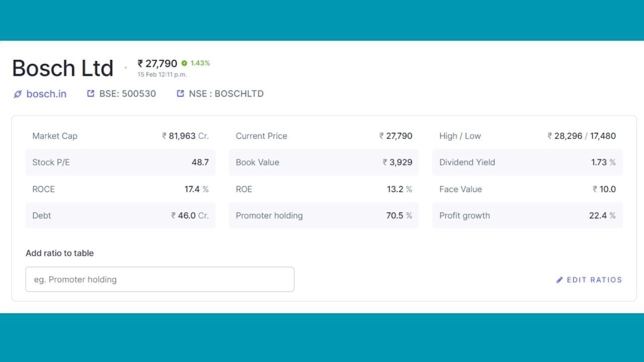Select the Book Value label
This screenshot has height=362, width=644.
(258, 162)
